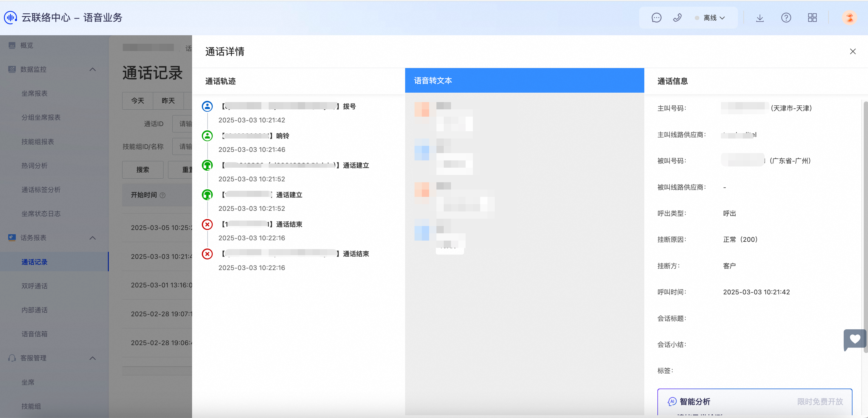Click the customer service headset sidebar icon

[12, 358]
